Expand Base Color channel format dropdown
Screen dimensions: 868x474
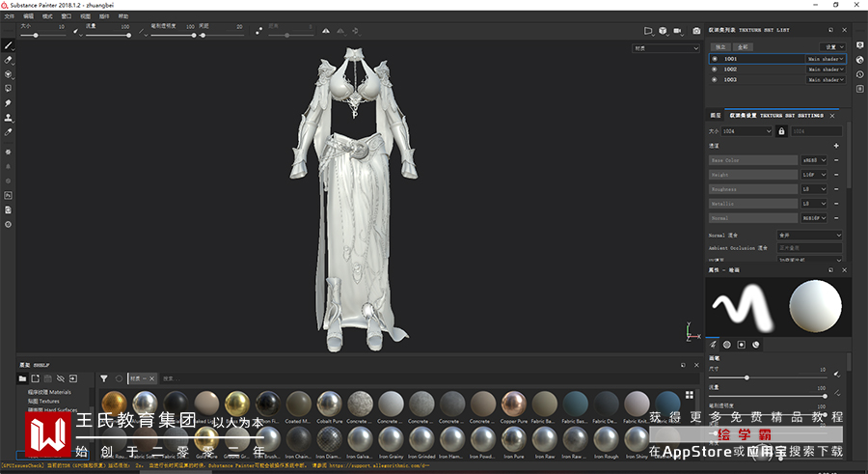[813, 160]
